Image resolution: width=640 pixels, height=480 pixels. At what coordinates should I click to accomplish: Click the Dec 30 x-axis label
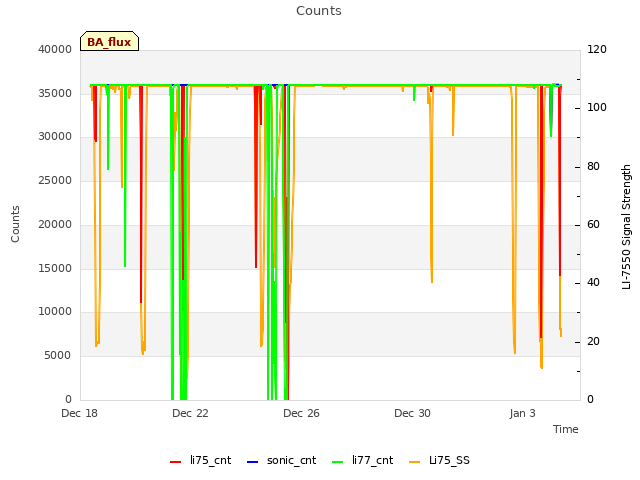tap(412, 413)
